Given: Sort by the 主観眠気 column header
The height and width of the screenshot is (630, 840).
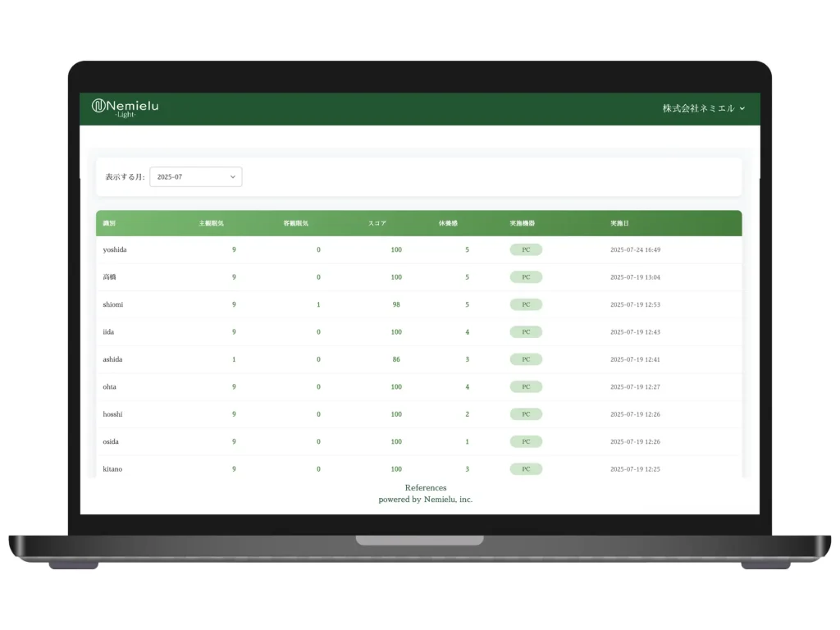Looking at the screenshot, I should click(x=211, y=223).
